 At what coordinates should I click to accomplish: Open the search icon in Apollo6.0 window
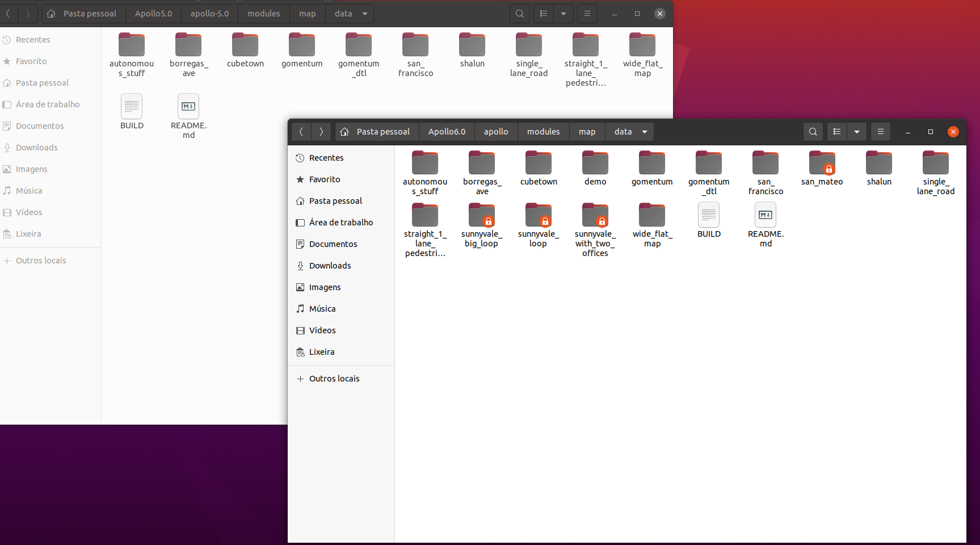813,131
